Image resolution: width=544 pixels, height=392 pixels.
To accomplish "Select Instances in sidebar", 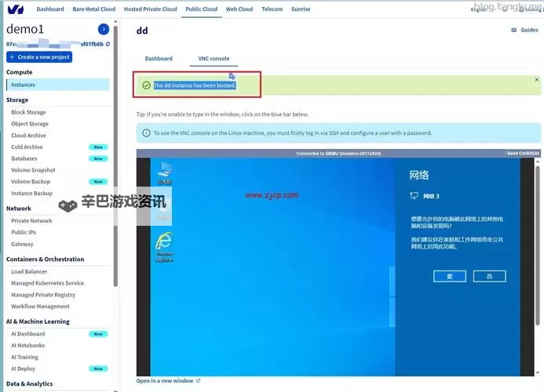I will tap(58, 85).
